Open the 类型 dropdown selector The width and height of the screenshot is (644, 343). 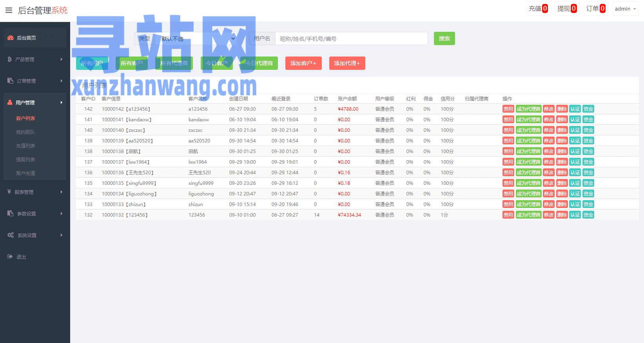pyautogui.click(x=197, y=38)
